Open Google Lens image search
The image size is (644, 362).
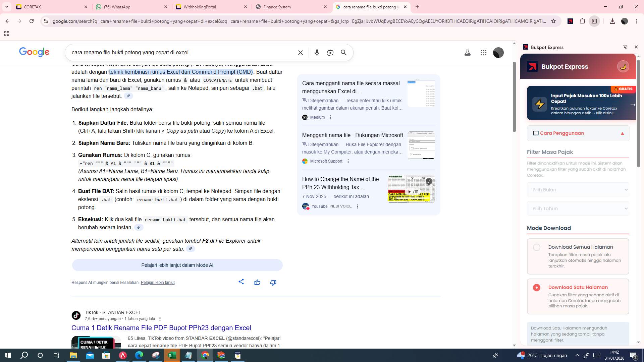pos(330,53)
